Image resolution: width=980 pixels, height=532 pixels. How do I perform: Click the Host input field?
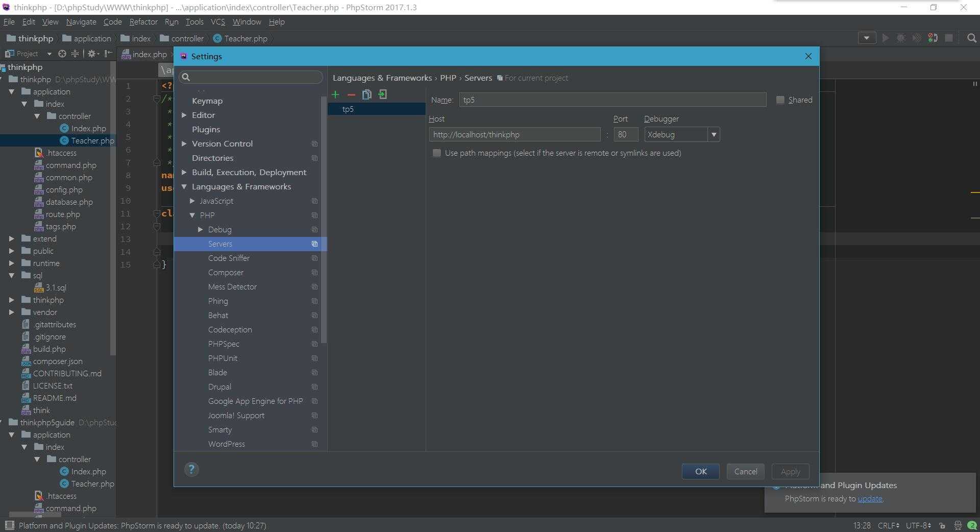click(514, 135)
